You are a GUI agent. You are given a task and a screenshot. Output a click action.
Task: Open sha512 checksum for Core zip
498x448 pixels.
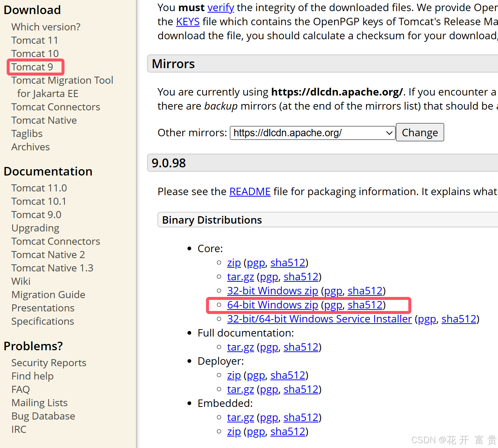pyautogui.click(x=288, y=263)
